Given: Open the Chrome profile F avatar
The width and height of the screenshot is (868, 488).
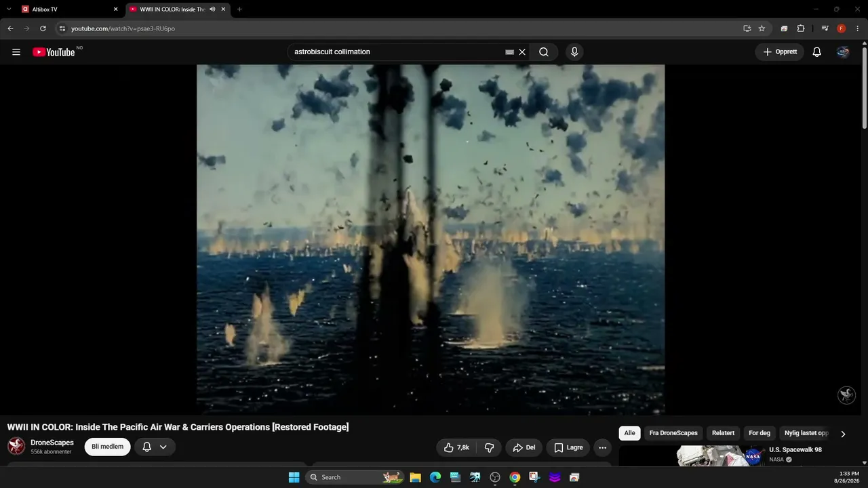Looking at the screenshot, I should [x=842, y=28].
